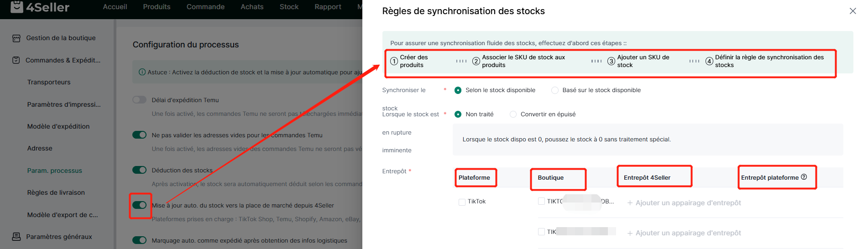Check the TikTok platform checkbox

[x=462, y=202]
